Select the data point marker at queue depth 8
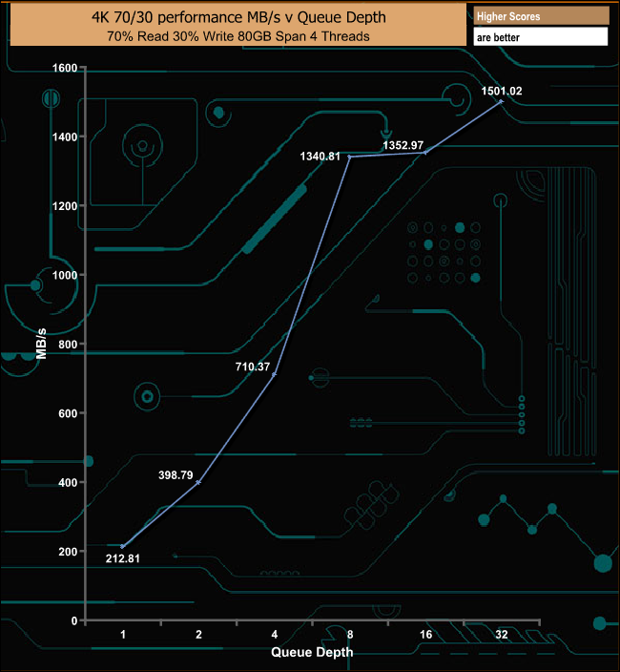Screen dimensions: 620x672 tap(350, 157)
